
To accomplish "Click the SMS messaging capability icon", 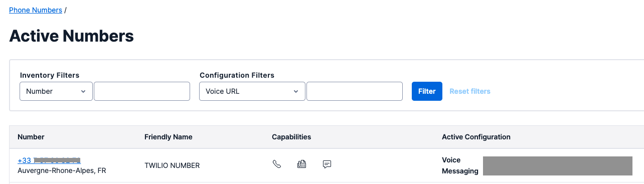I will [x=327, y=164].
